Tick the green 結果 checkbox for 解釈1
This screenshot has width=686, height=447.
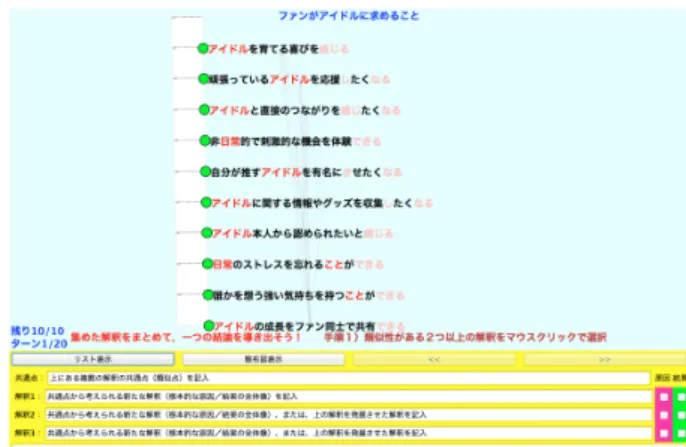tap(681, 397)
